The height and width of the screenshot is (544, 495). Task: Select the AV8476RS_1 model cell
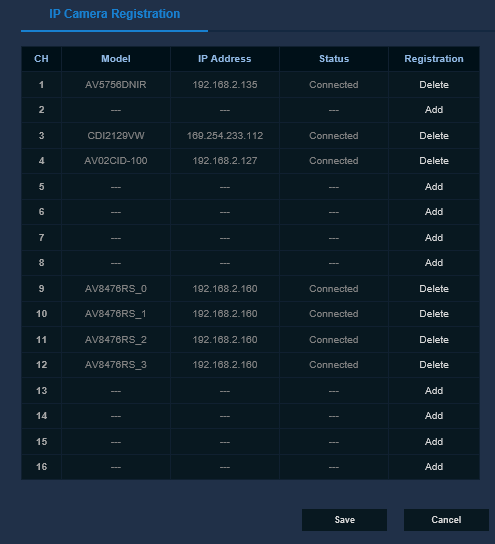point(116,314)
